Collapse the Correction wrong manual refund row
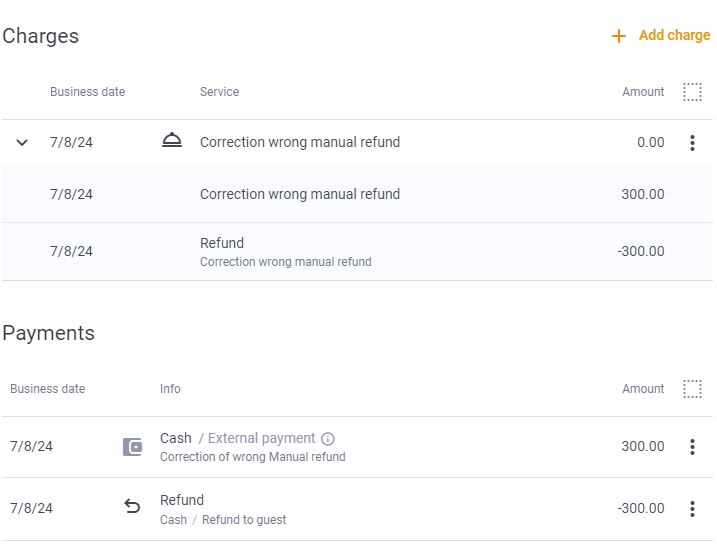717x546 pixels. tap(22, 143)
